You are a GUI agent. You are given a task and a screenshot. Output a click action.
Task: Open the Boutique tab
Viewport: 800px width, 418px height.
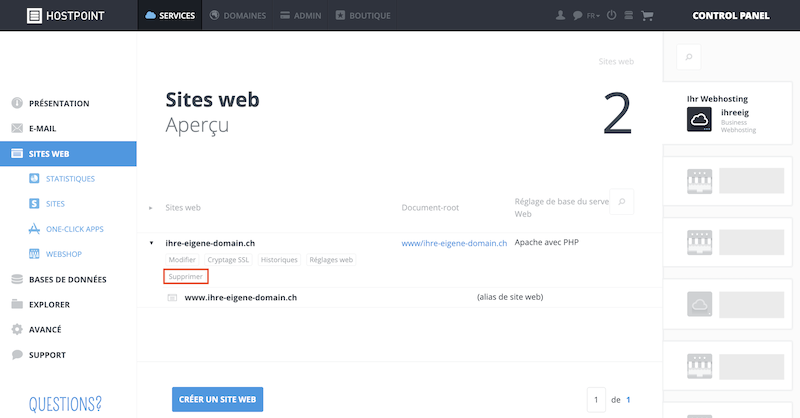point(363,16)
